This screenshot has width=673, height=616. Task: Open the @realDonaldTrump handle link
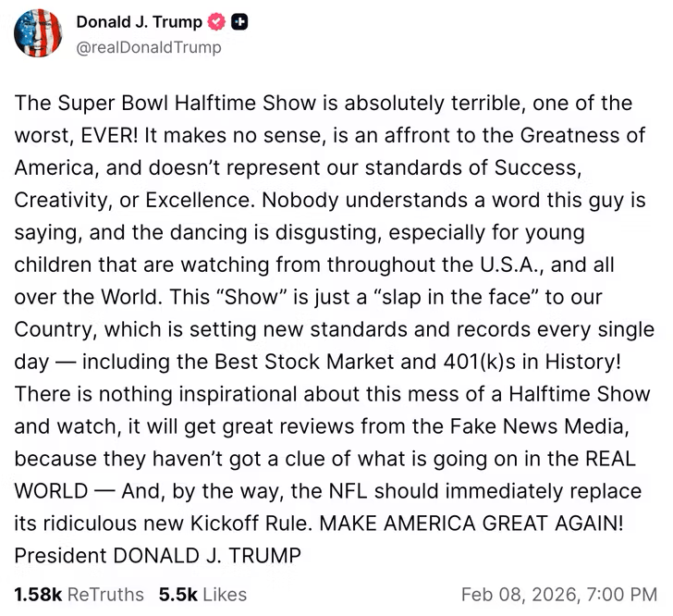pos(149,47)
